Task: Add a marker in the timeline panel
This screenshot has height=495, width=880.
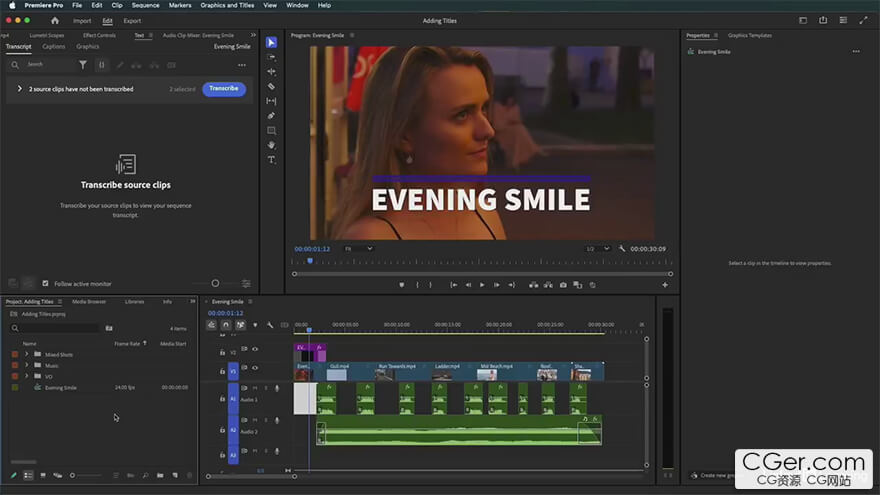Action: click(255, 325)
